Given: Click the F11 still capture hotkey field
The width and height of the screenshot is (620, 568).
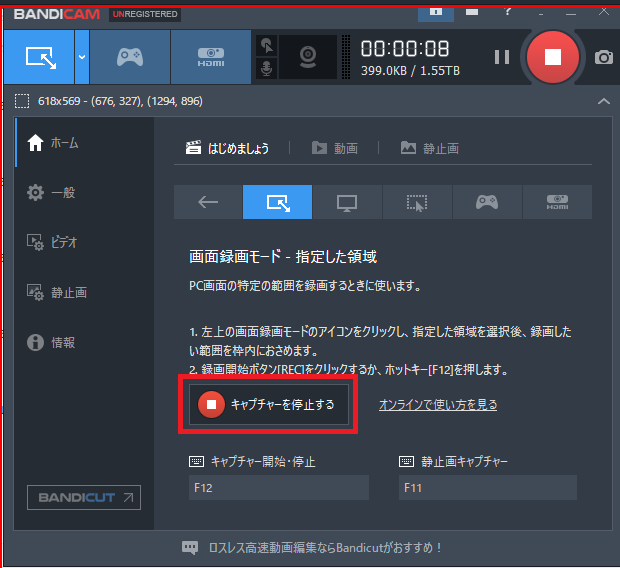Looking at the screenshot, I should click(488, 488).
